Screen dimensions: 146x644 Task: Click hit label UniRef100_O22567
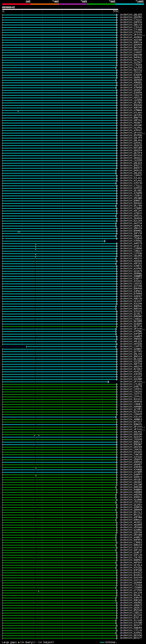click(x=131, y=63)
